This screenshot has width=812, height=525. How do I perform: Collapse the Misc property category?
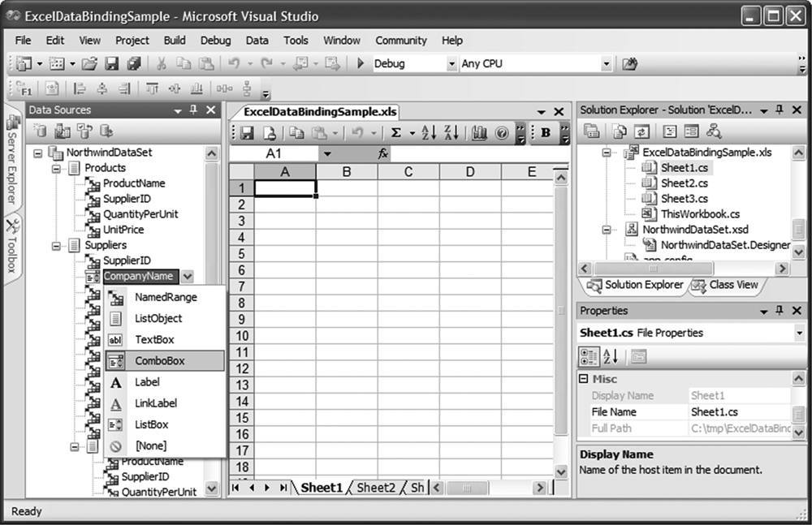pos(584,379)
